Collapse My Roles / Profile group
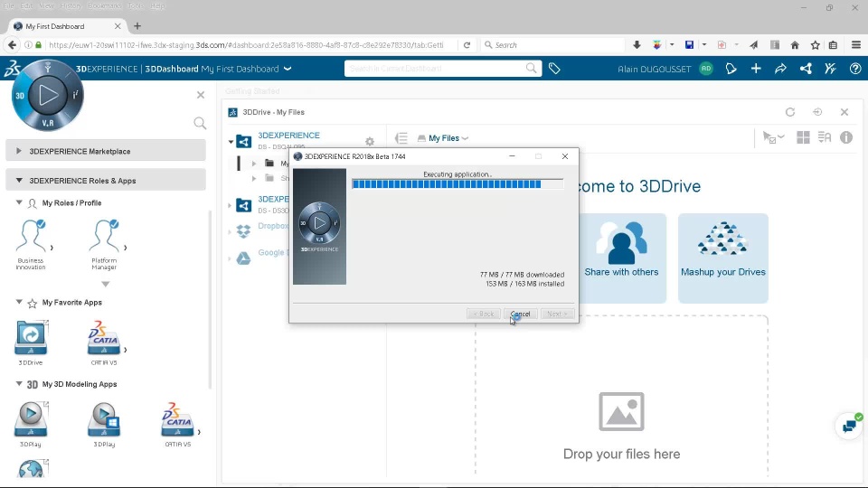The height and width of the screenshot is (488, 868). click(x=19, y=202)
